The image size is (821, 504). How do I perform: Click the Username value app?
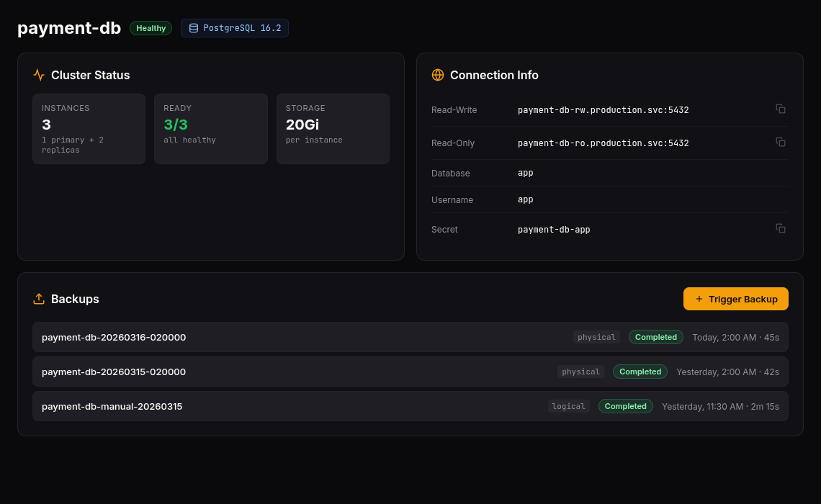tap(525, 199)
